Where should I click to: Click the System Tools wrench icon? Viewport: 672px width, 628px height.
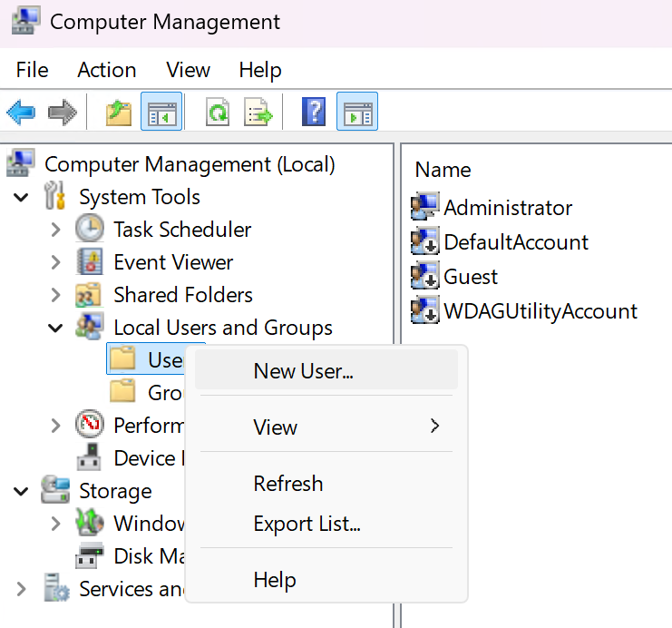coord(54,196)
